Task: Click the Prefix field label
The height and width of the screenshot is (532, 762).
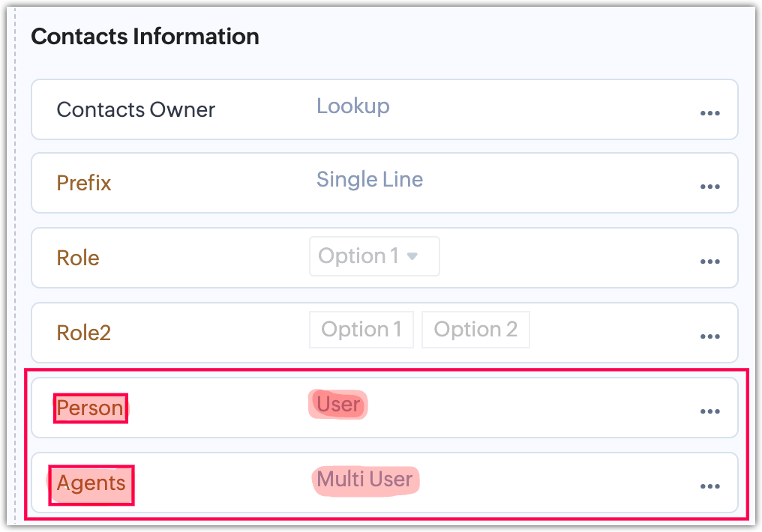Action: [84, 184]
